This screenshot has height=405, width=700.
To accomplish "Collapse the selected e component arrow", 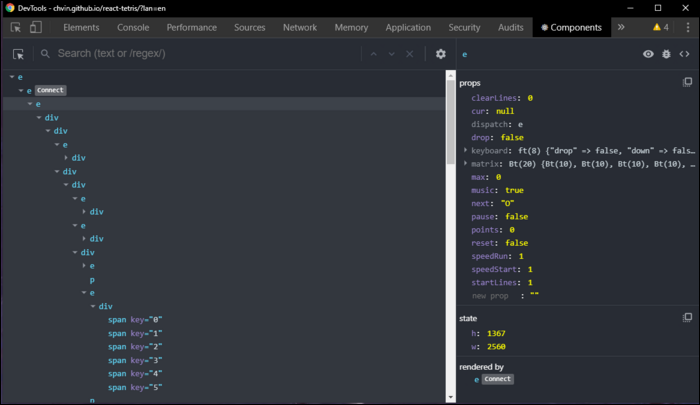I will click(30, 104).
